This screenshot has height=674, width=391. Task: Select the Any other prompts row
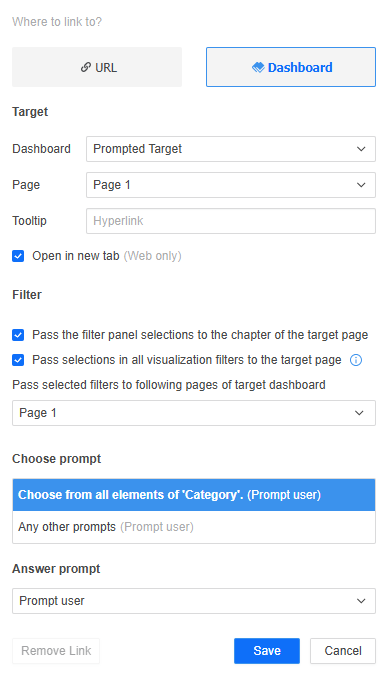(194, 527)
